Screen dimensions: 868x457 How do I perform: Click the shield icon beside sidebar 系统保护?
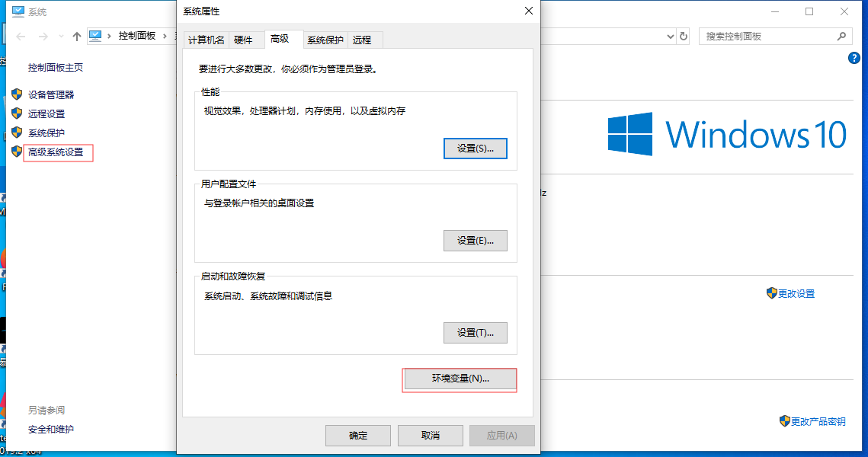point(18,133)
